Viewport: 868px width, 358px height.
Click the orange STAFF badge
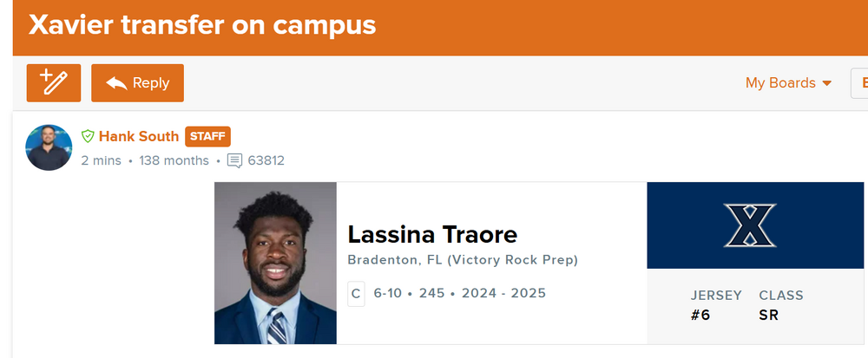207,136
